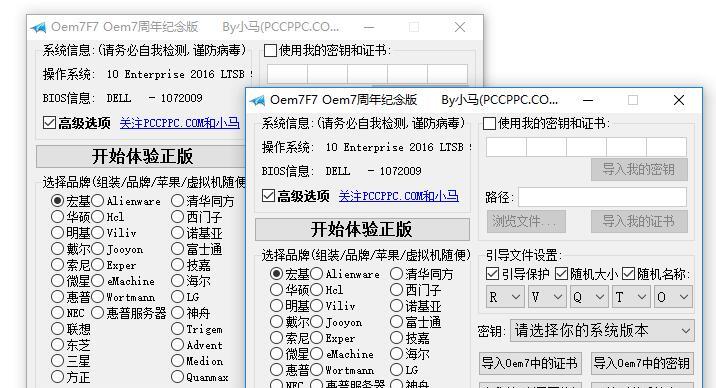Click 开始体验正版 in the back window

coord(141,156)
